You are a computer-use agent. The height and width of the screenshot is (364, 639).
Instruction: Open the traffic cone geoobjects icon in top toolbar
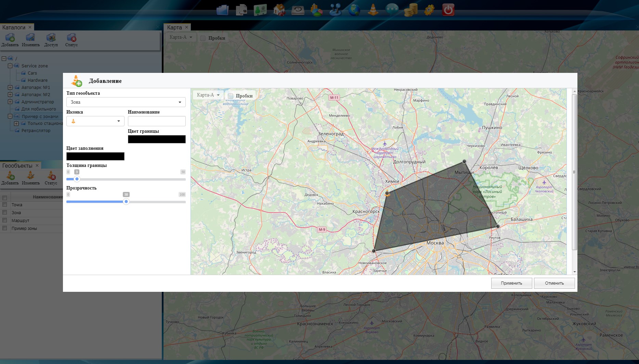373,10
